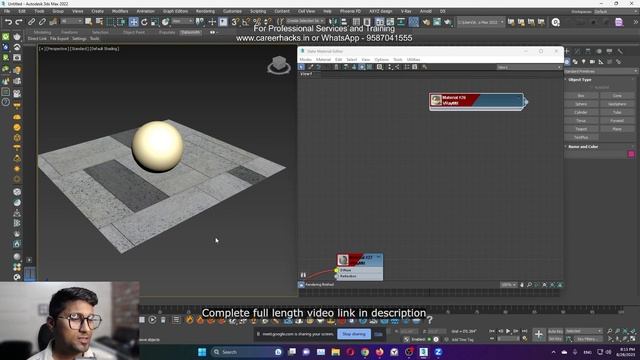Click the Zoom Extents magnifier in Slate toolbar

pos(380,67)
